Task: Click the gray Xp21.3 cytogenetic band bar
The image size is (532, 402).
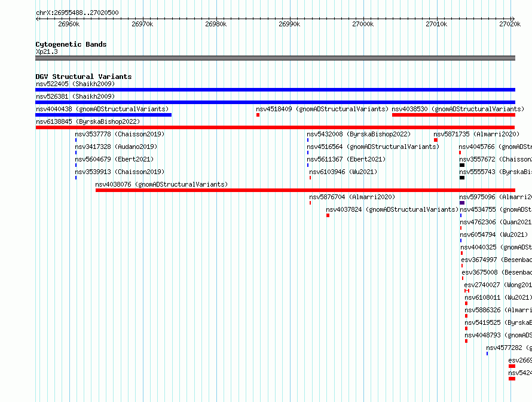Action: coord(275,58)
